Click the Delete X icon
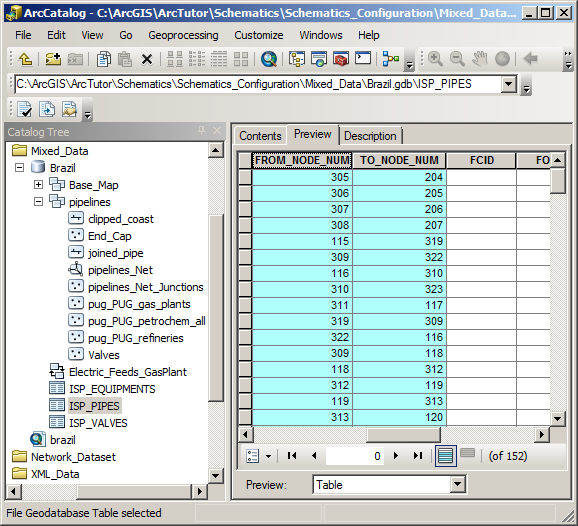 pos(147,59)
